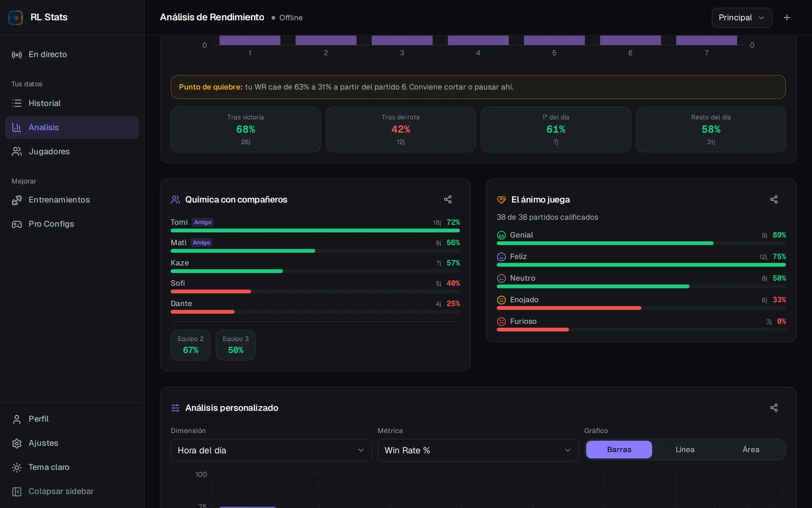The image size is (812, 508).
Task: Click Dante teammate name
Action: [x=181, y=304]
